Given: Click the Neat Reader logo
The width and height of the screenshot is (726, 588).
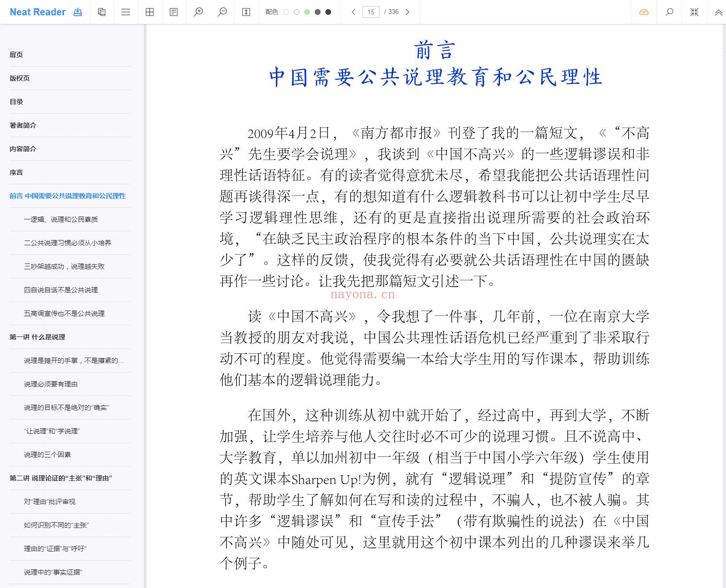Looking at the screenshot, I should click(37, 12).
